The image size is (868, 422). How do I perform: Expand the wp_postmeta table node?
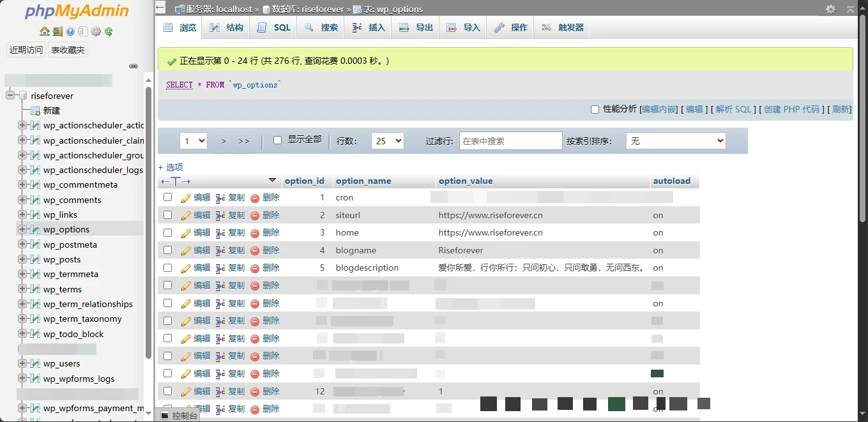click(22, 245)
